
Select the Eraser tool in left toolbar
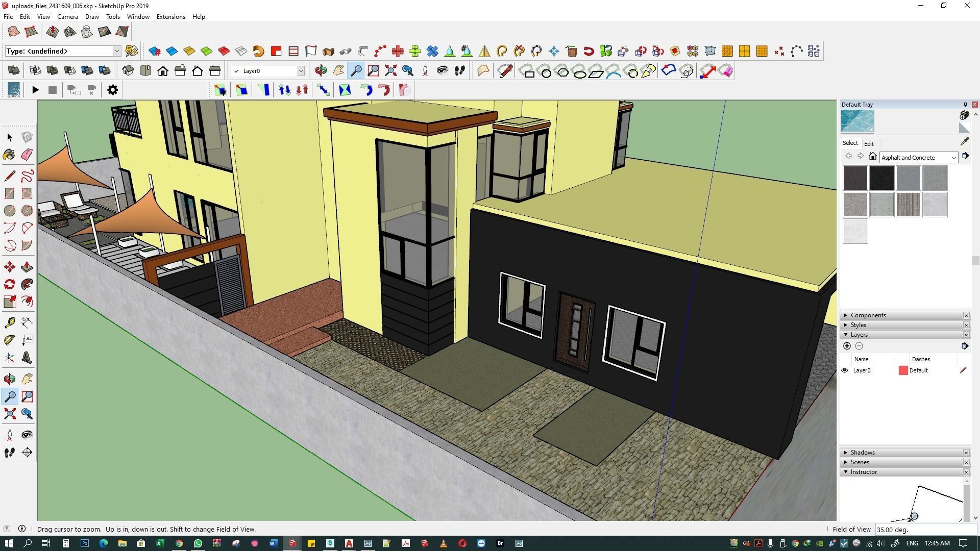pyautogui.click(x=27, y=155)
